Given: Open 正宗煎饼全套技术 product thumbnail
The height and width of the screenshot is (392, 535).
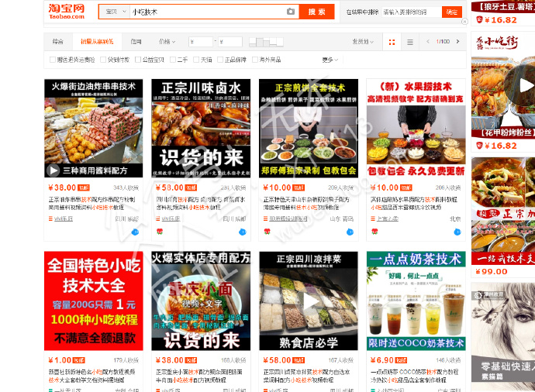Looking at the screenshot, I should [309, 128].
